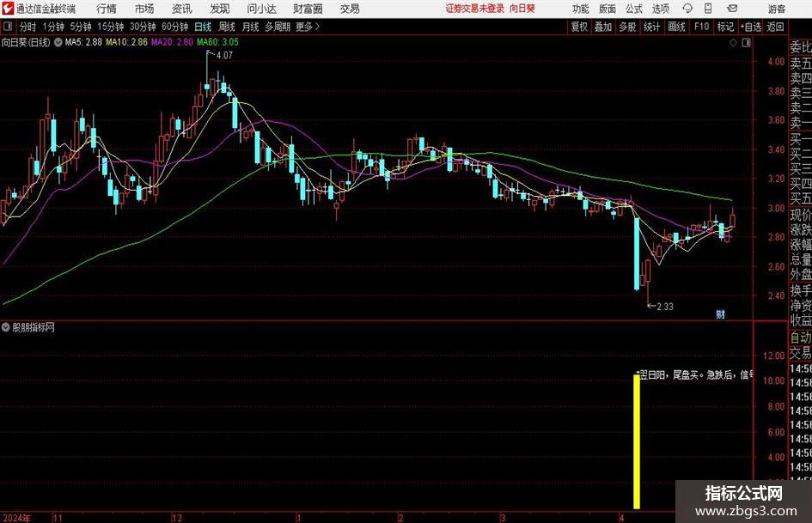
Task: Click the 向日葵 stock name in title bar
Action: 522,9
